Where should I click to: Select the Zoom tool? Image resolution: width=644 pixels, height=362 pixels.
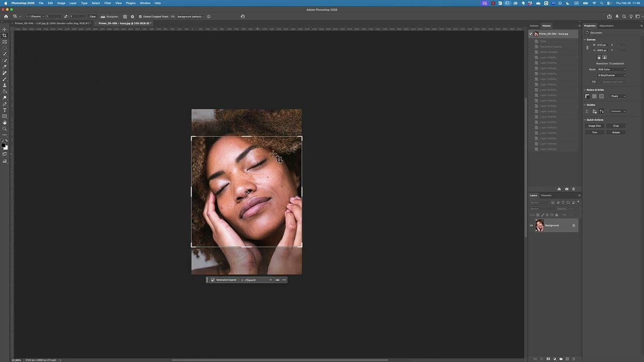5,129
